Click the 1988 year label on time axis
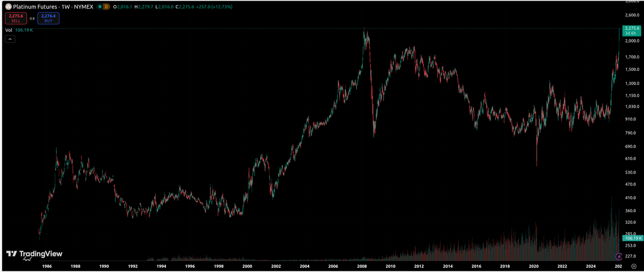The image size is (644, 272). 76,266
